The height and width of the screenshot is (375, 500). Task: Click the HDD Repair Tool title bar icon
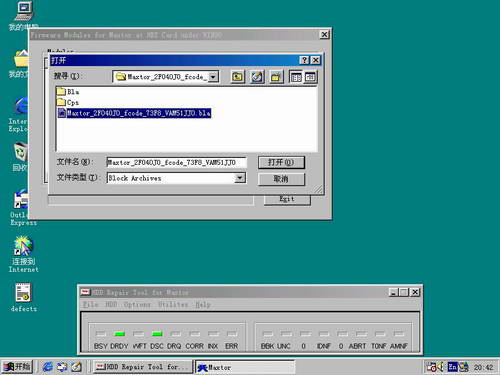85,292
